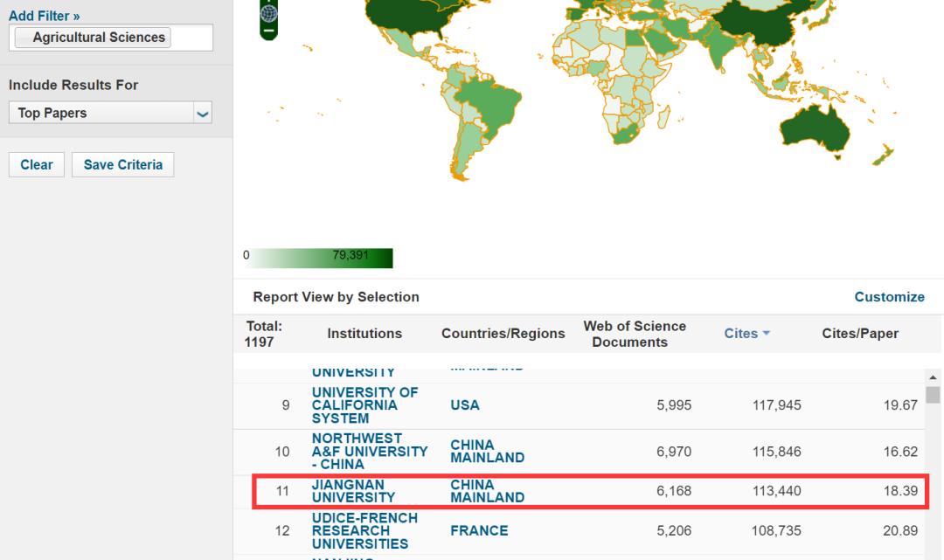Viewport: 944px width, 560px height.
Task: Click the Cites sort arrow icon
Action: pyautogui.click(x=767, y=334)
